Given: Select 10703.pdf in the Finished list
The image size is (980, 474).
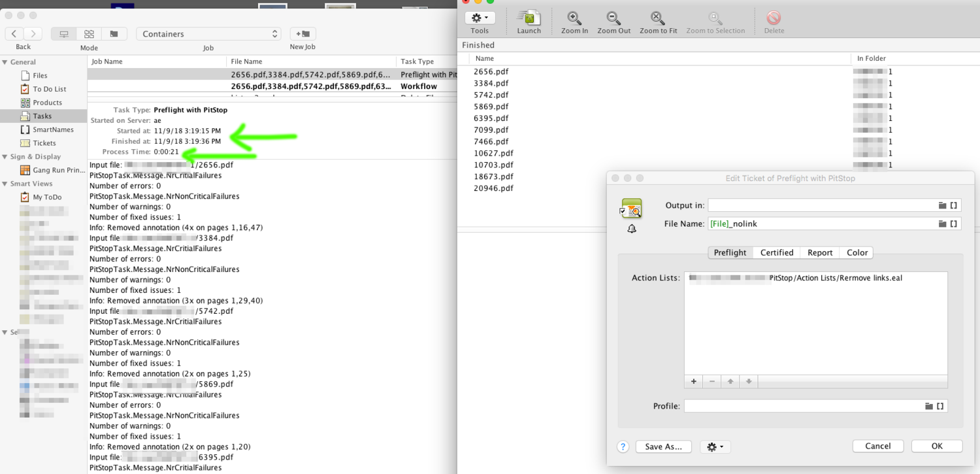Looking at the screenshot, I should (x=493, y=165).
